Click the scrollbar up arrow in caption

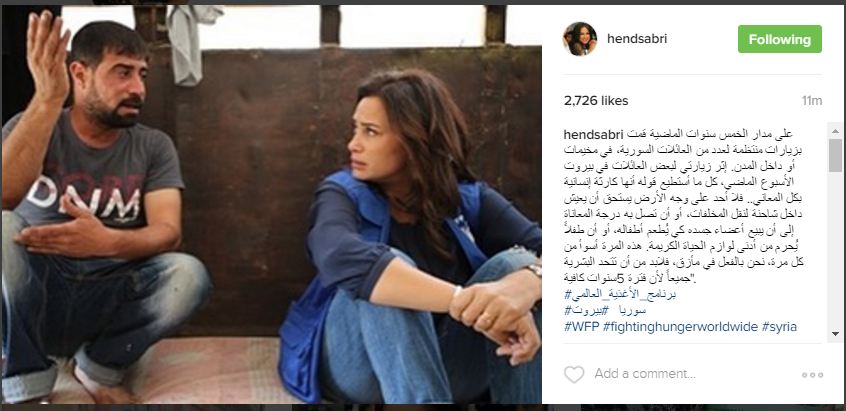[835, 131]
